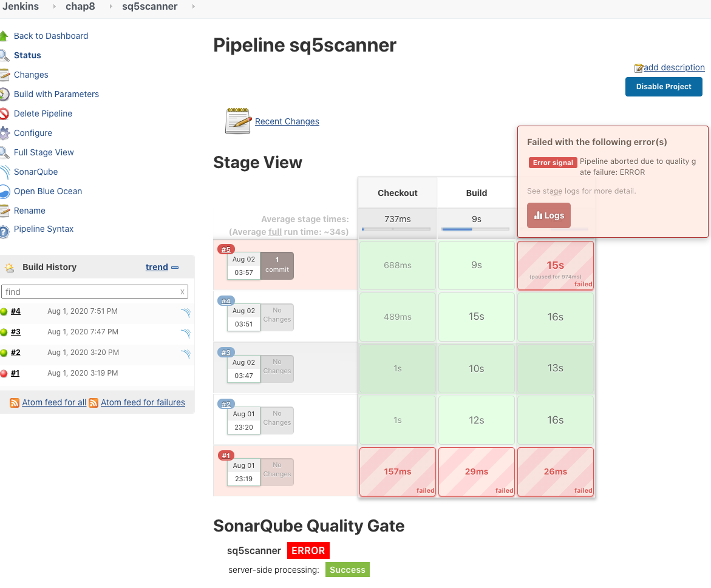Click the failed 15s stage cell of build #5
This screenshot has height=588, width=711.
coord(555,266)
